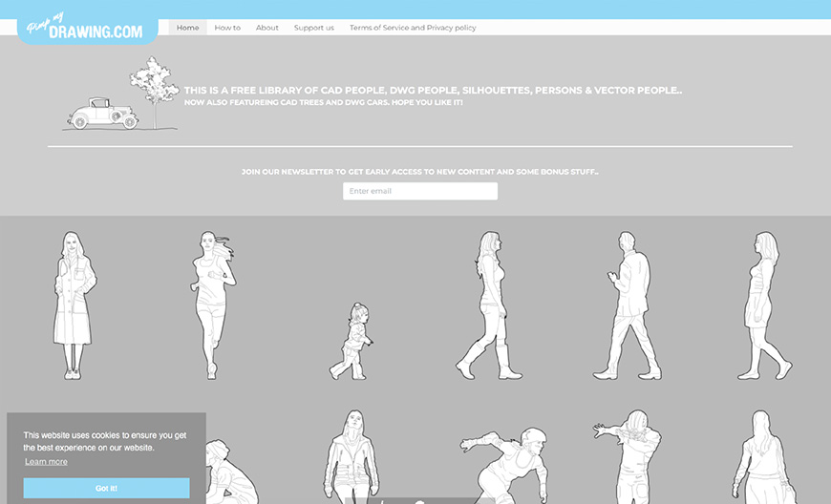Viewport: 831px width, 504px height.
Task: Select the Support us nav link
Action: 314,28
